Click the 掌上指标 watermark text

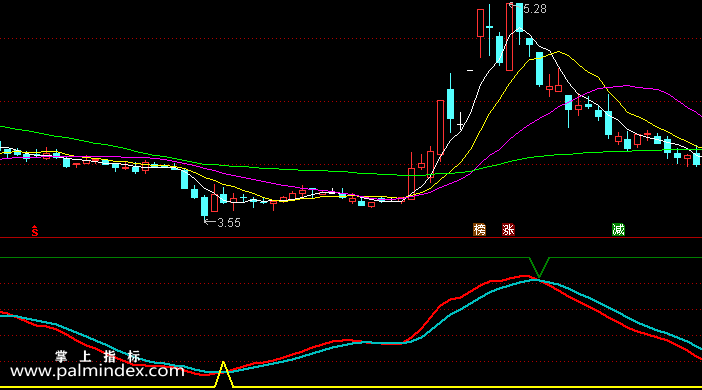(98, 357)
